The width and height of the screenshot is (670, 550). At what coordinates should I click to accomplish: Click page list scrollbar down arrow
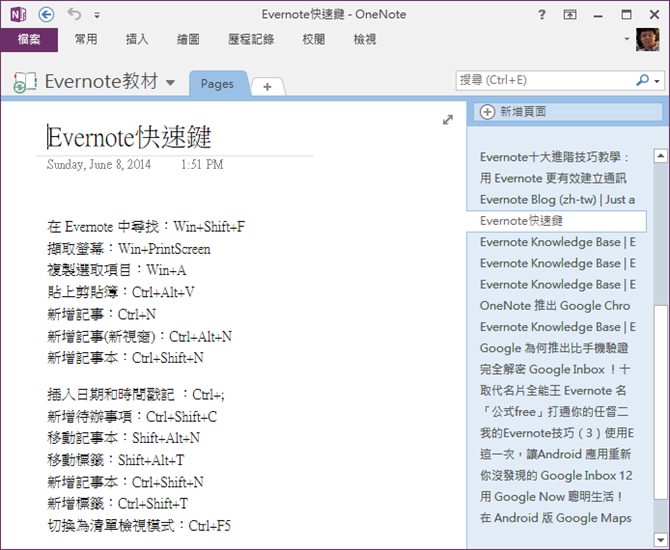click(x=661, y=539)
